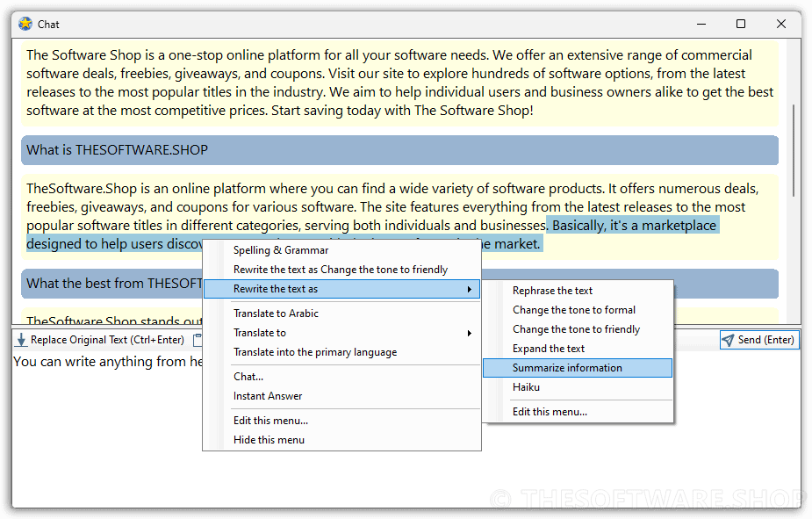Click Replace Original Text (Ctrl+Enter) button
The width and height of the screenshot is (812, 519).
coord(101,340)
